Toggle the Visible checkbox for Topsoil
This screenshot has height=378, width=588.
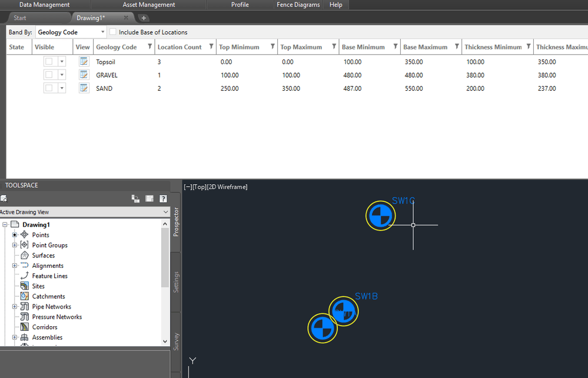coord(49,61)
